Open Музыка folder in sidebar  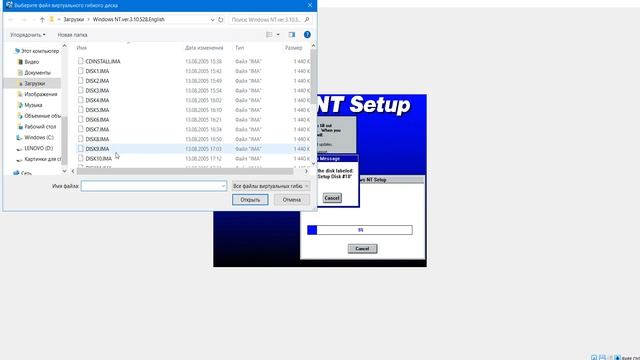(30, 105)
